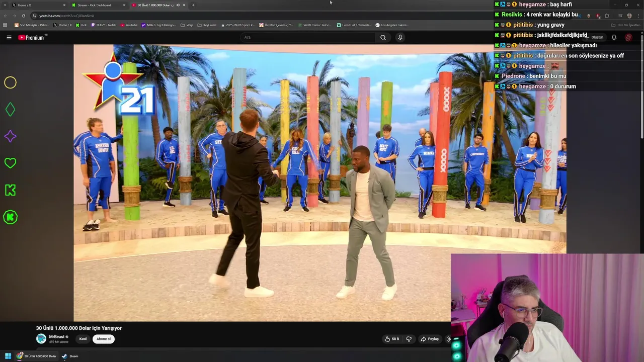Mute the YouTube tab audio icon
This screenshot has height=362, width=644.
178,5
